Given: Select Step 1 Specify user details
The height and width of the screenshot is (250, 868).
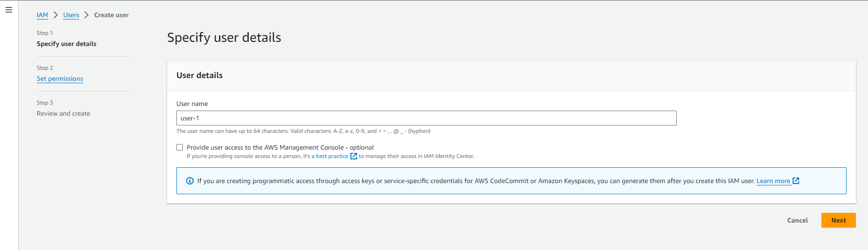Looking at the screenshot, I should pos(67,44).
